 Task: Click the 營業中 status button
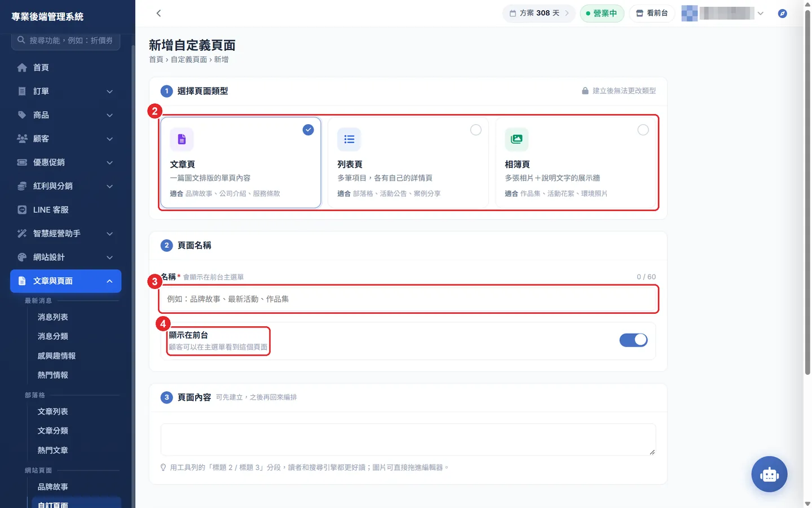602,13
